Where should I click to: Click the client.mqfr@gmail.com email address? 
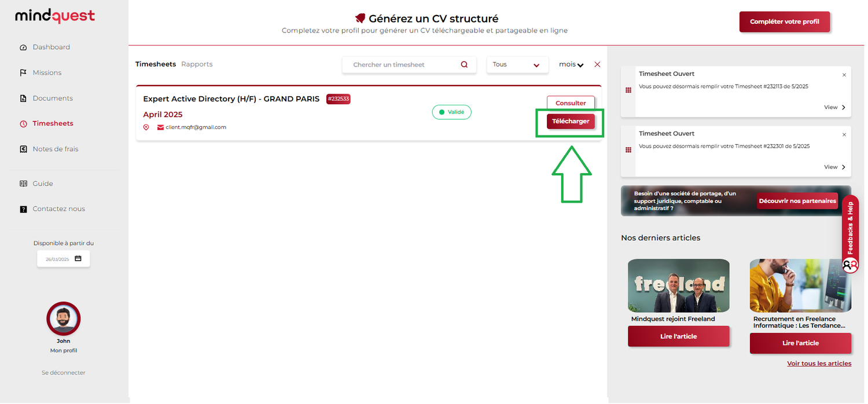(196, 127)
